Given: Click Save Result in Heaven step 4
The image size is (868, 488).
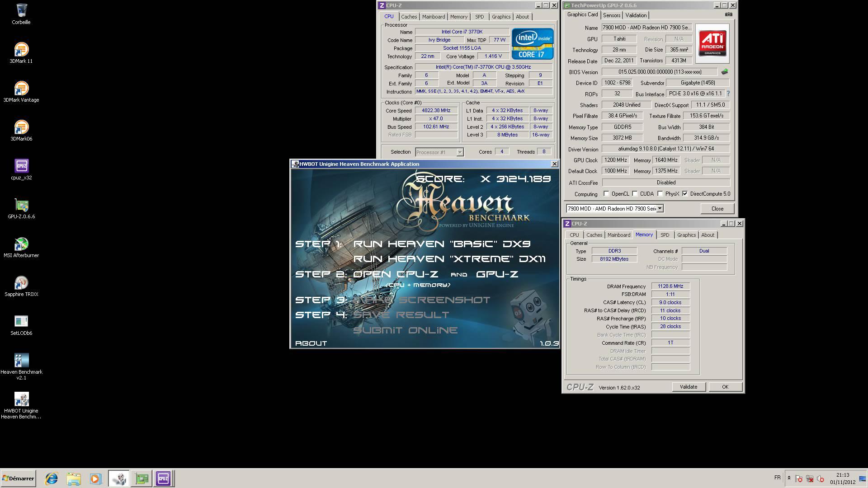Looking at the screenshot, I should pos(401,315).
